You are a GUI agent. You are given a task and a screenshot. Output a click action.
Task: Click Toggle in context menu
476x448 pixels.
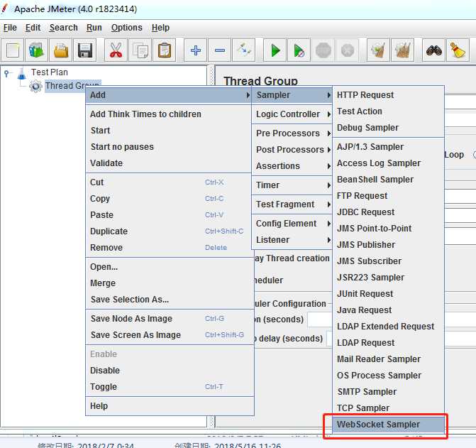(170, 387)
